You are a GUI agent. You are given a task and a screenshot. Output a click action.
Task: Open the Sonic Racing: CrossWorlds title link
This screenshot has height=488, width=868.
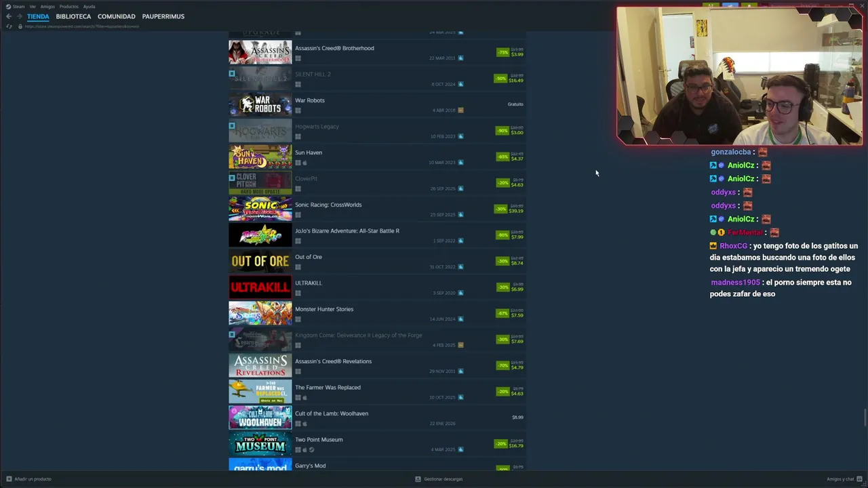pyautogui.click(x=328, y=205)
